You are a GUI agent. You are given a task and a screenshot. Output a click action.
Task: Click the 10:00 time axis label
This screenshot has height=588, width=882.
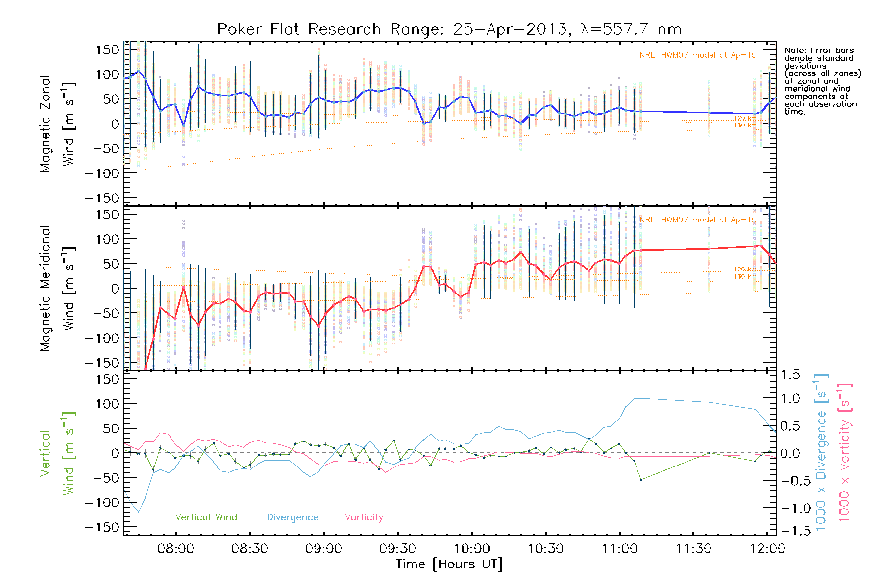pyautogui.click(x=471, y=548)
